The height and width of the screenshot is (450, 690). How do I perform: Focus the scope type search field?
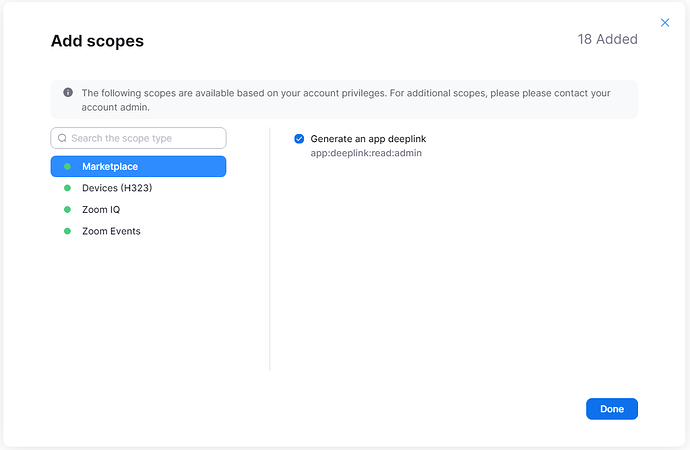[x=145, y=138]
